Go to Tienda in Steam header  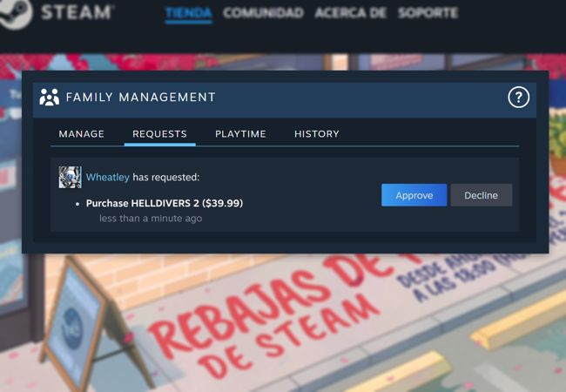pos(188,13)
